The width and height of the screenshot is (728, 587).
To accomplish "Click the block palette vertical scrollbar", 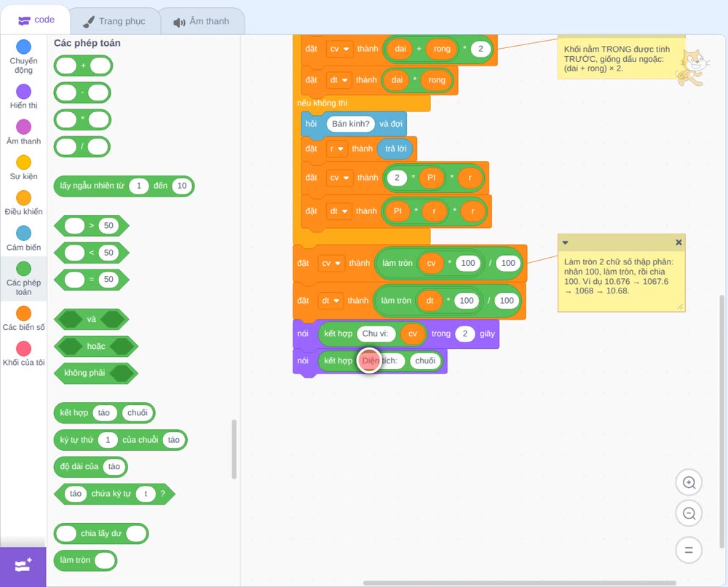I will 234,449.
